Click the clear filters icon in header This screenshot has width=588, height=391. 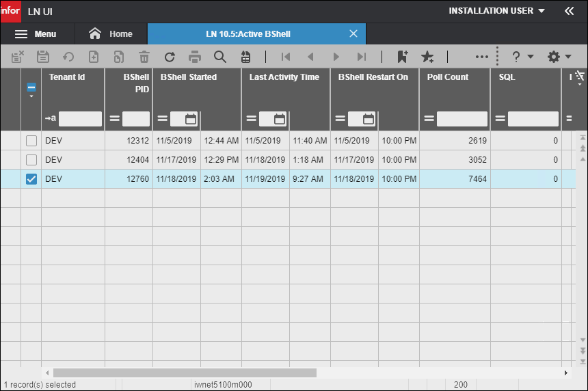pyautogui.click(x=580, y=77)
